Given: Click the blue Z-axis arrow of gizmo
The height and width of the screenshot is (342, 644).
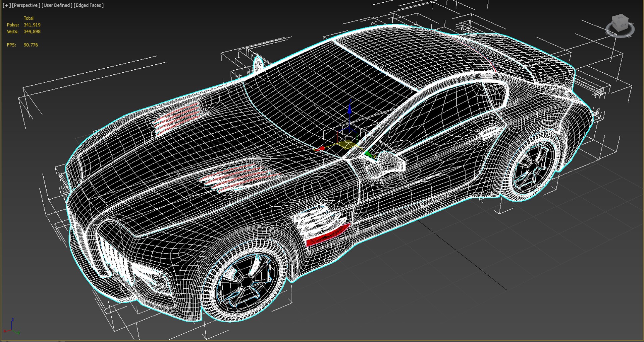Looking at the screenshot, I should coord(350,109).
